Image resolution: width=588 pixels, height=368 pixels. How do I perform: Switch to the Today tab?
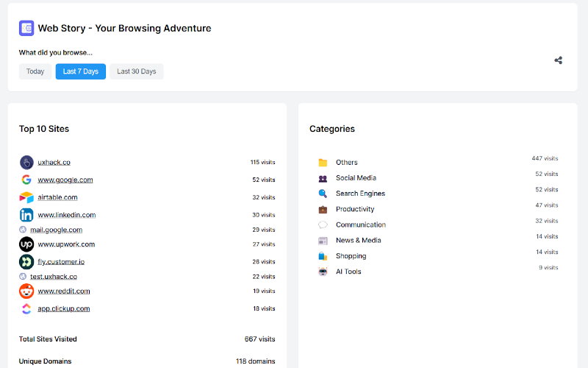pos(35,71)
